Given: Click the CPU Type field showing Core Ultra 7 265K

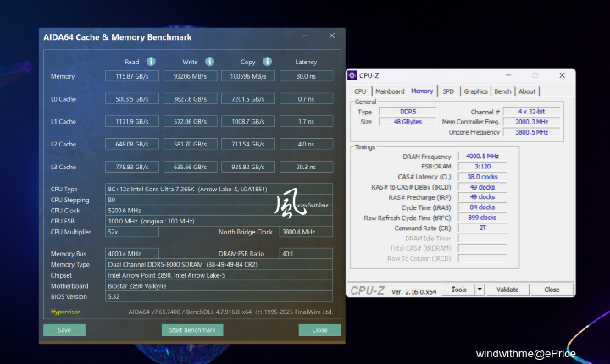Looking at the screenshot, I should point(219,189).
